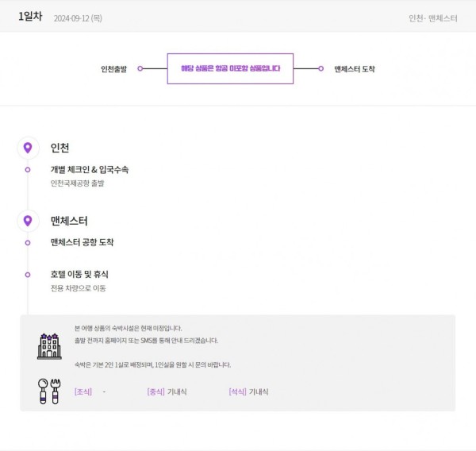Viewport: 476px width, 451px height.
Task: Click the [석식] dinner label
Action: [x=238, y=391]
